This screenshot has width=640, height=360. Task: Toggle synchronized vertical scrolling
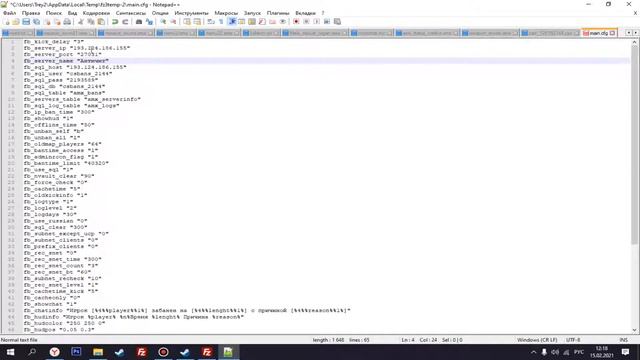[x=187, y=22]
